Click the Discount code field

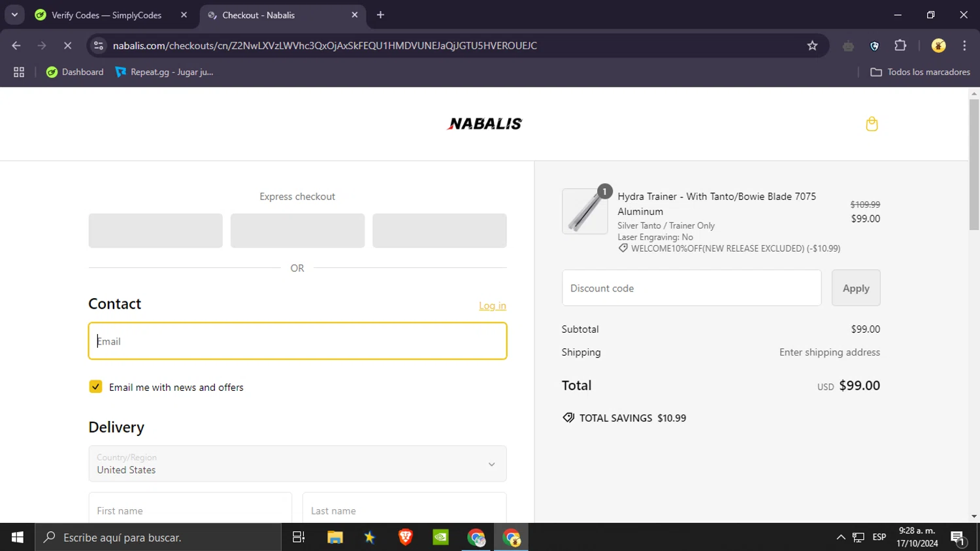coord(691,288)
